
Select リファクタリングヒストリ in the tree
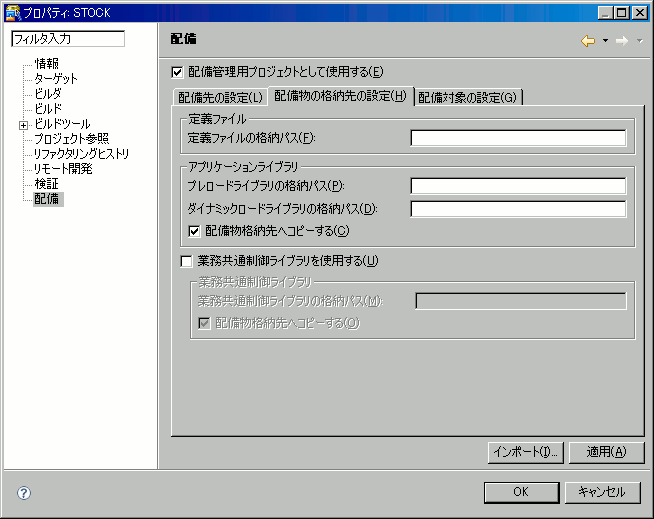(82, 154)
